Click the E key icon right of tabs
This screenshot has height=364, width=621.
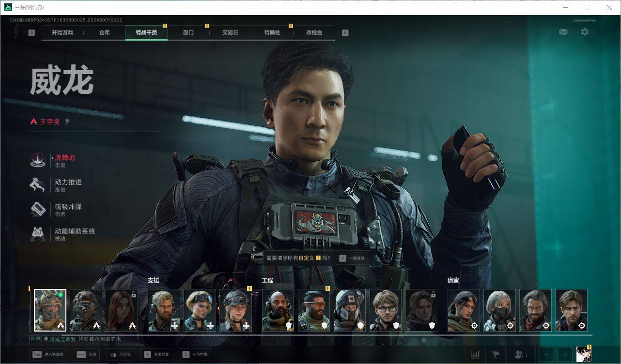tap(345, 33)
